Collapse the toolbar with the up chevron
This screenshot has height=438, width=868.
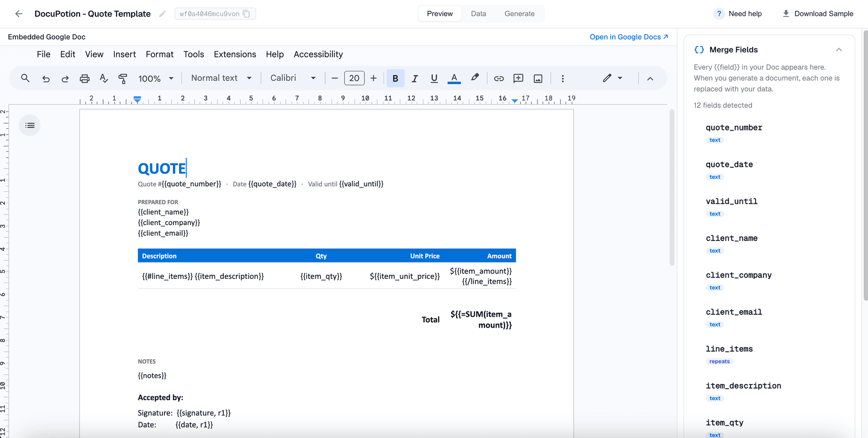[x=650, y=79]
